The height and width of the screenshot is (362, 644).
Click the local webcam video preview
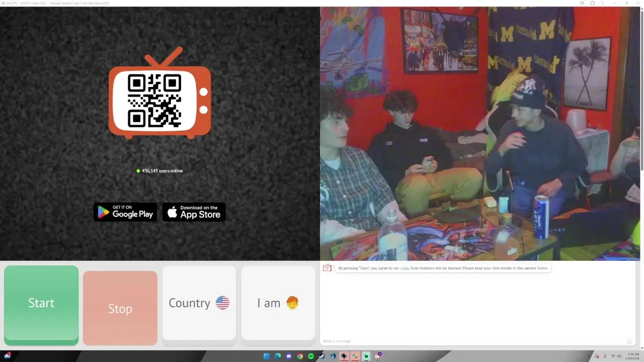(x=479, y=134)
